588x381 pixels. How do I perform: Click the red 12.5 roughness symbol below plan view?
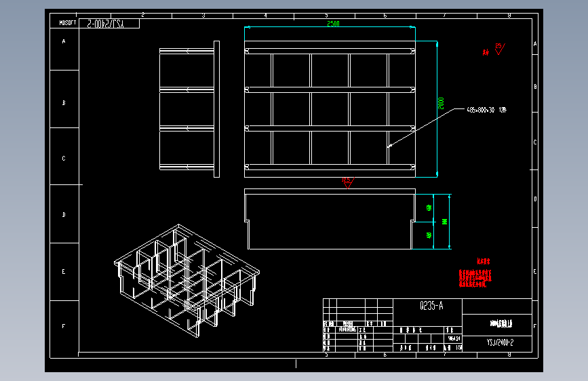[348, 182]
